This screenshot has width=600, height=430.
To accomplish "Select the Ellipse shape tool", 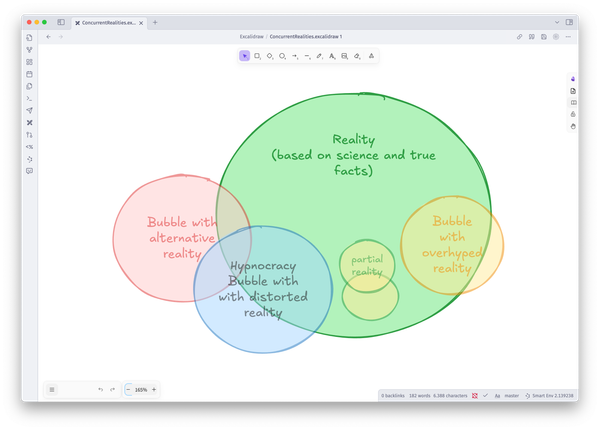I will point(283,56).
